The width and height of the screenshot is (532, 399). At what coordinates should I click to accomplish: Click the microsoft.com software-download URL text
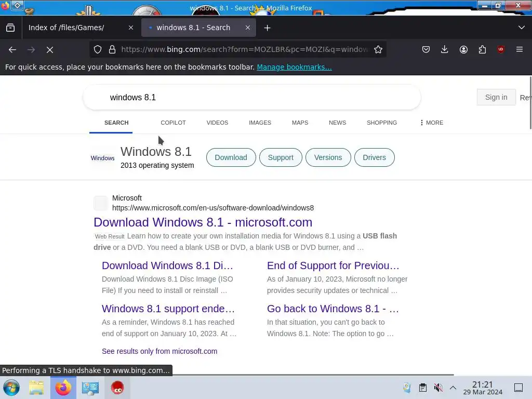click(213, 208)
